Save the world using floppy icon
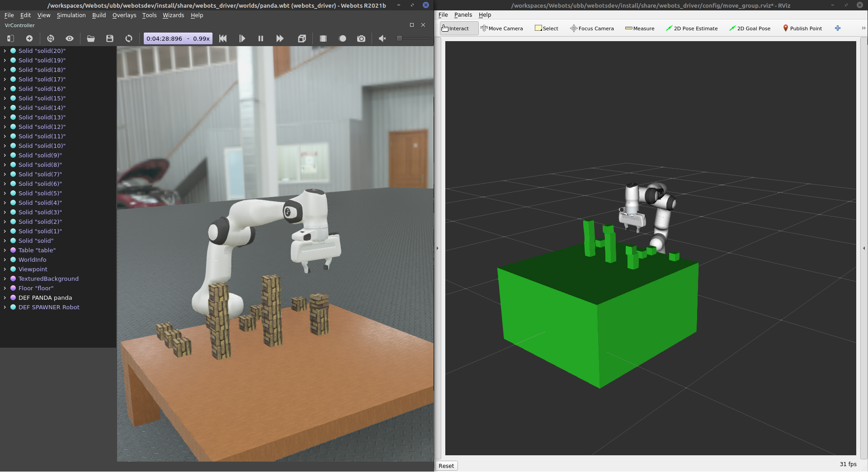 [x=110, y=39]
